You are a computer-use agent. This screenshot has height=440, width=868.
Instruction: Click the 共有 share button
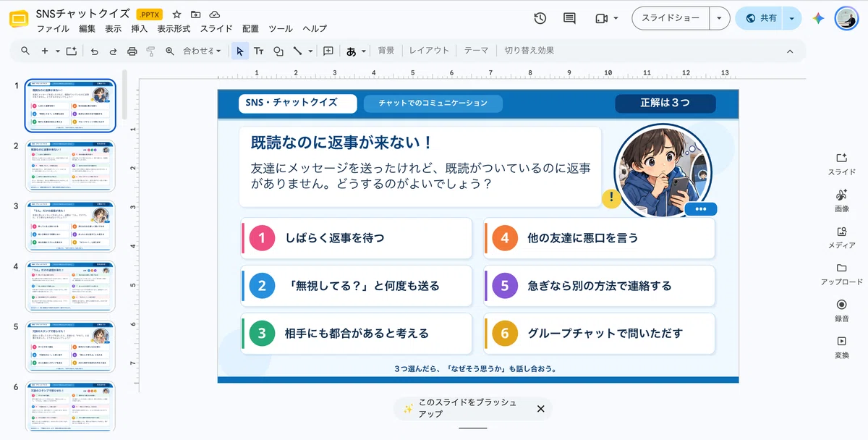759,18
